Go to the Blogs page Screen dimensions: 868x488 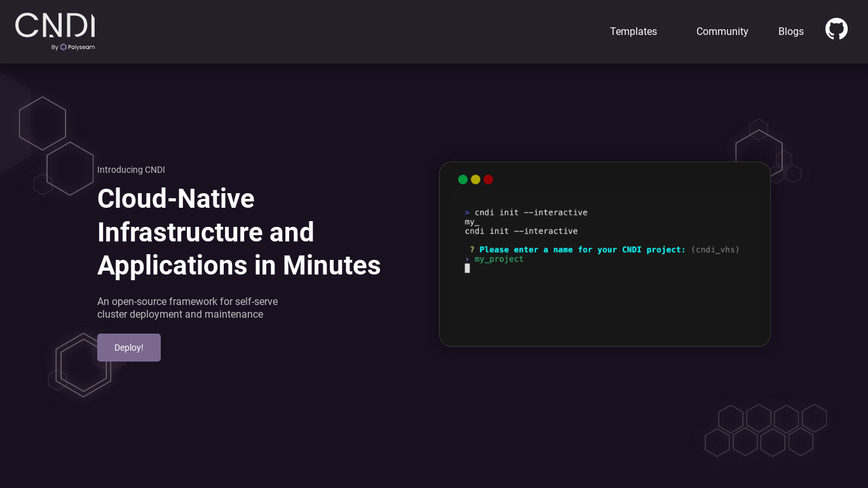(791, 31)
